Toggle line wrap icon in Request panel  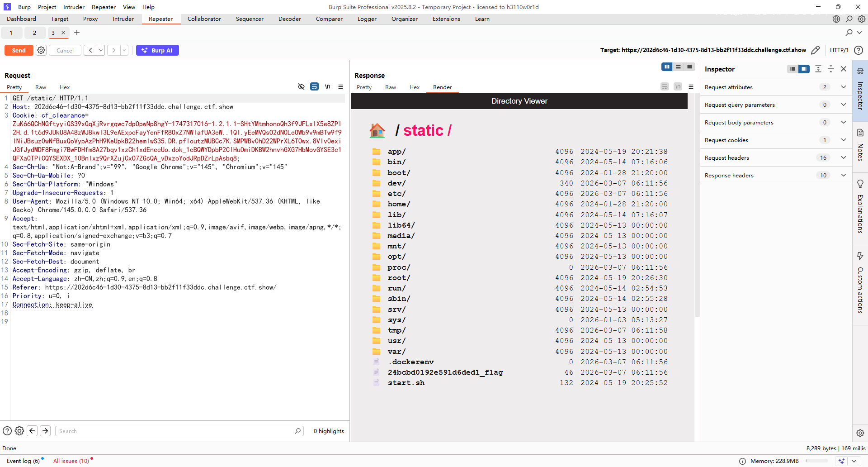(314, 87)
